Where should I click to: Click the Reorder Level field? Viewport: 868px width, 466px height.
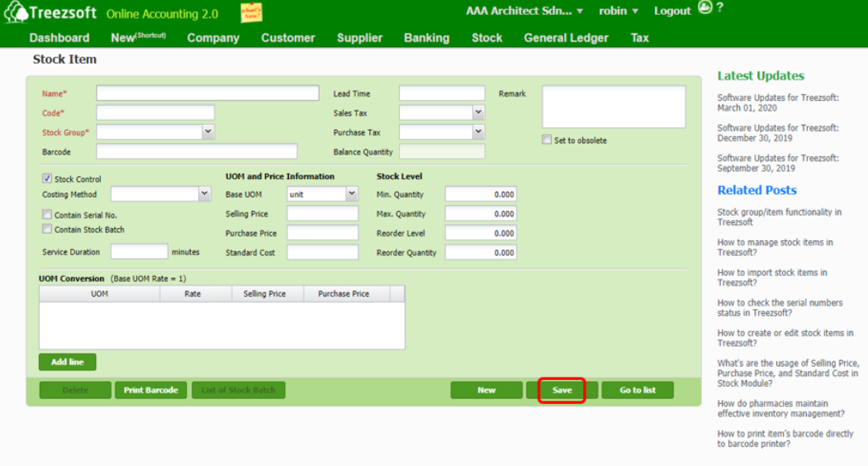(481, 233)
